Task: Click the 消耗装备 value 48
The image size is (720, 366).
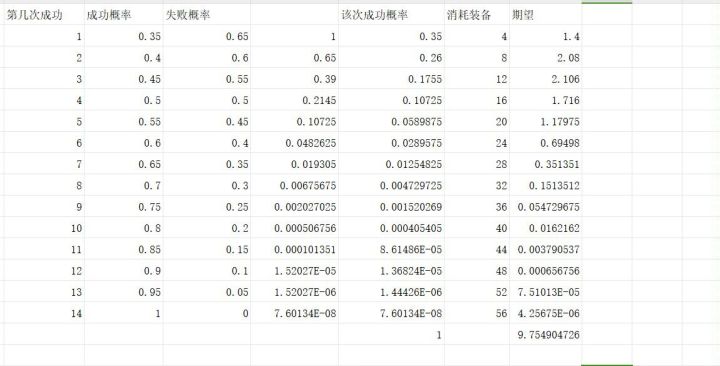Action: coord(477,270)
